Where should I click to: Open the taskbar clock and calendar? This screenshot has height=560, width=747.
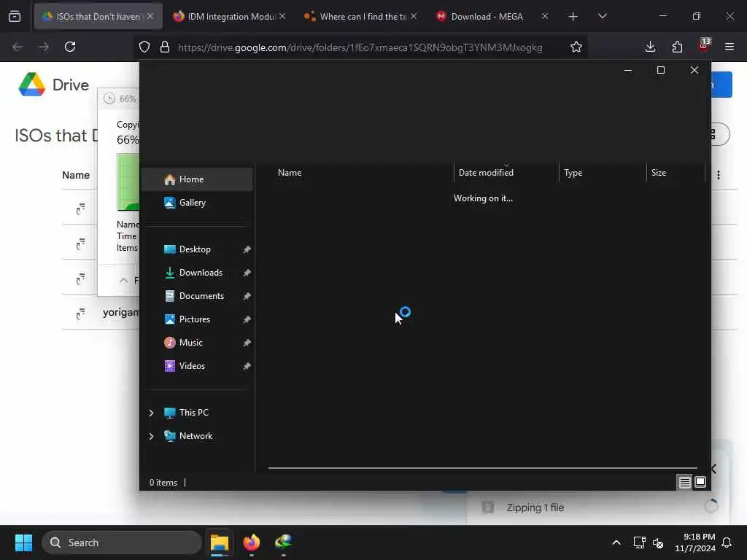pyautogui.click(x=694, y=542)
